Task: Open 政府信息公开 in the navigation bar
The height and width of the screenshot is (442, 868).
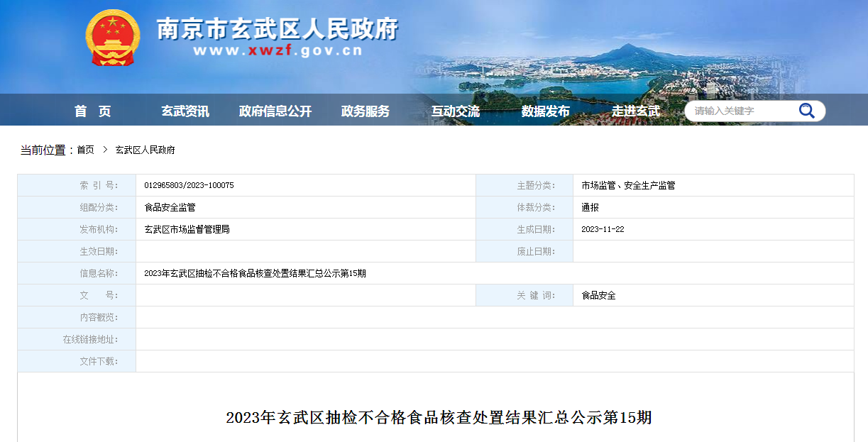Action: [x=275, y=111]
